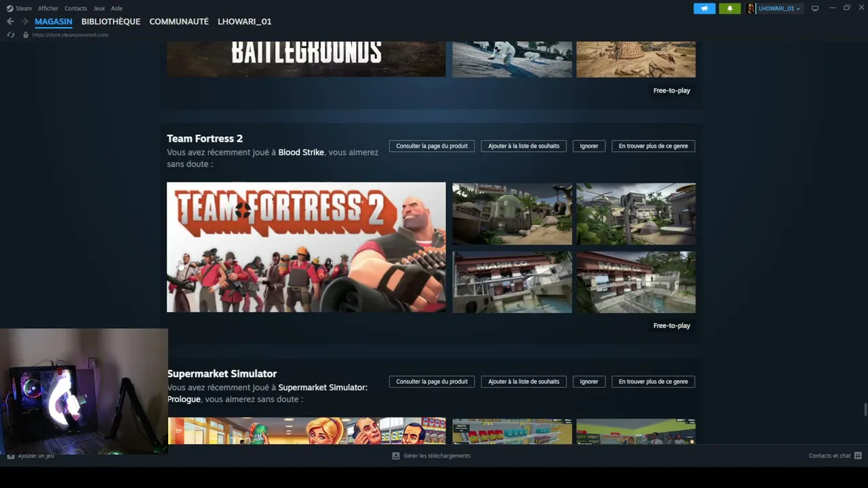Add Team Fortress 2 to the wishlist
Viewport: 868px width, 488px height.
point(524,146)
